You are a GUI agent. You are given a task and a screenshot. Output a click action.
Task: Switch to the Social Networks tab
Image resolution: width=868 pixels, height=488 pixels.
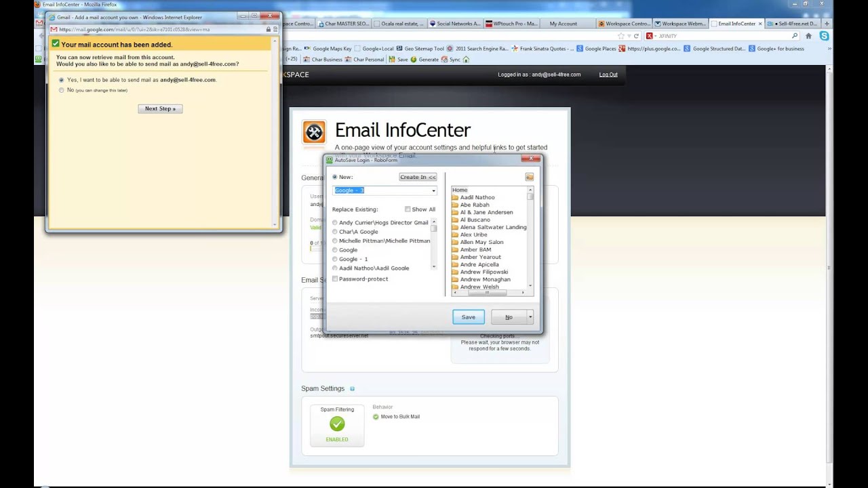454,23
